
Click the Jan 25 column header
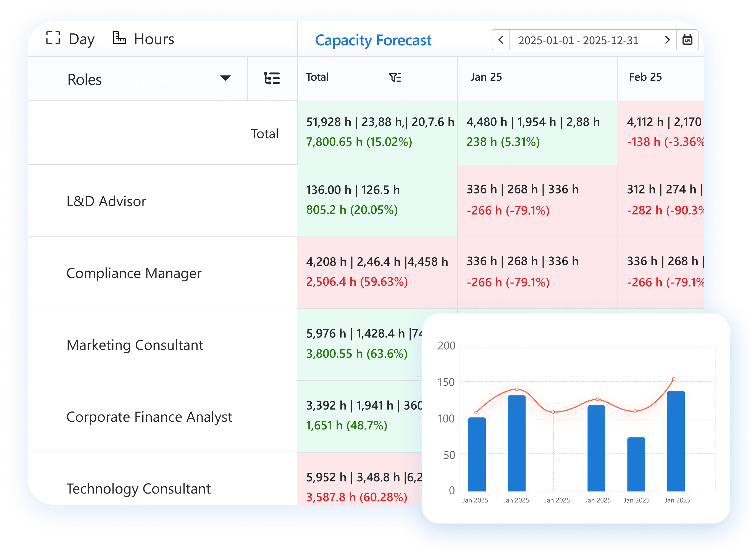pyautogui.click(x=485, y=77)
